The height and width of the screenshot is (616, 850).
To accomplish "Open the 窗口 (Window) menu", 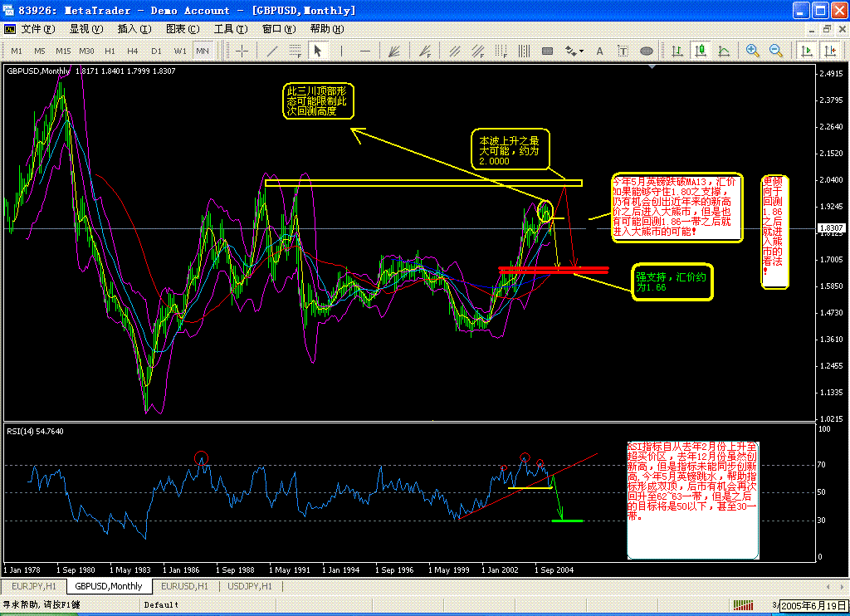I will tap(279, 29).
